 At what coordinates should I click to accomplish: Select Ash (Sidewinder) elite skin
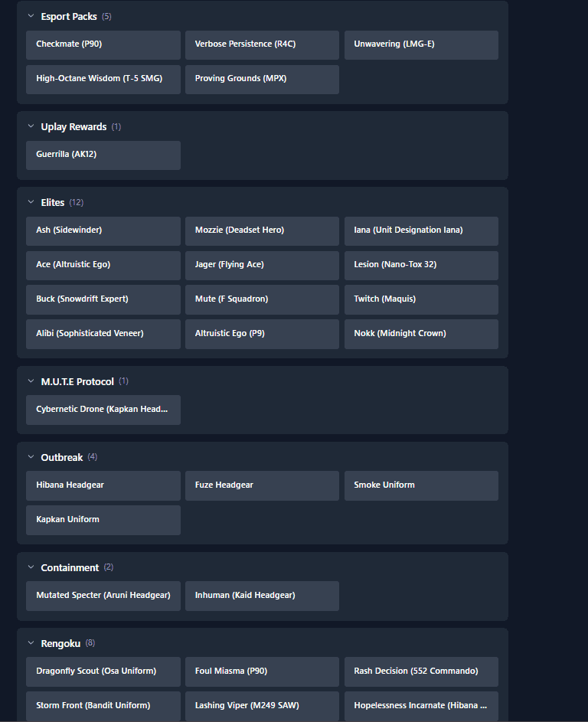point(103,230)
